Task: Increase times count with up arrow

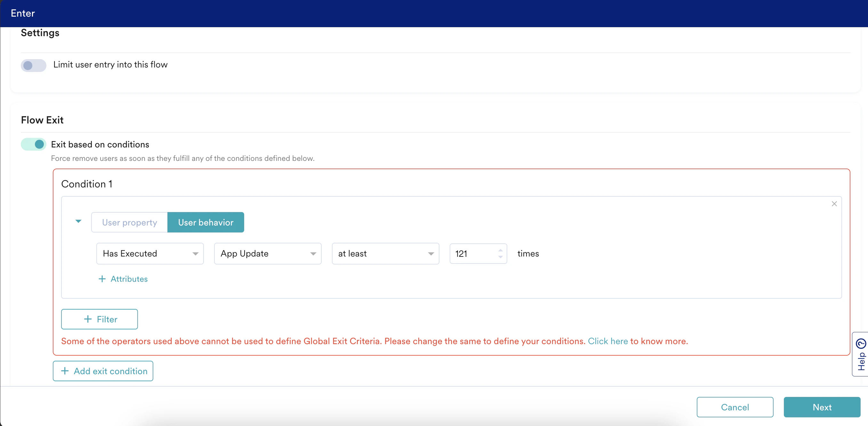Action: [x=500, y=250]
